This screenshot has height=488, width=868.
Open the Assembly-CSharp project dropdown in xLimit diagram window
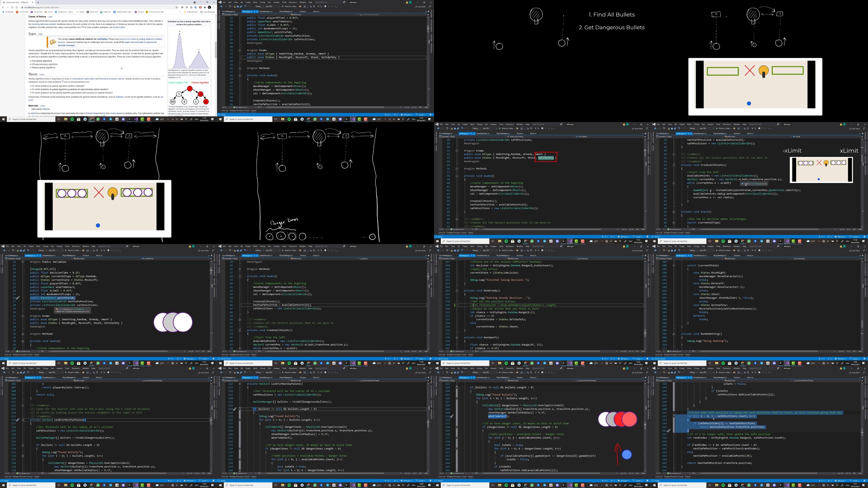click(690, 137)
